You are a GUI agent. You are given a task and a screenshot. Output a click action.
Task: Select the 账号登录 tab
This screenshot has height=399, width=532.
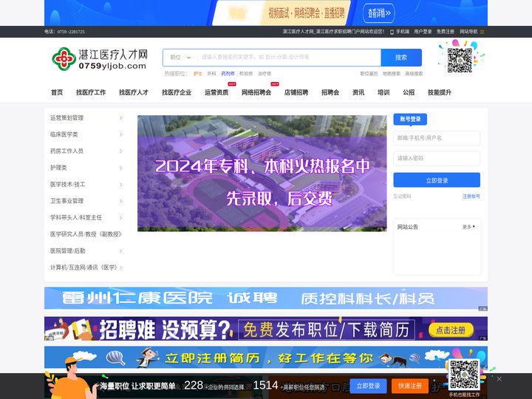tap(410, 119)
